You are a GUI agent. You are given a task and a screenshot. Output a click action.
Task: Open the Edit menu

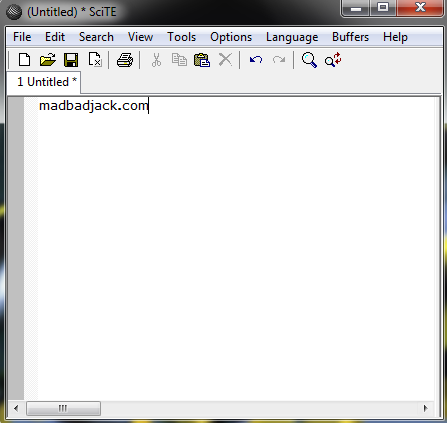[55, 37]
